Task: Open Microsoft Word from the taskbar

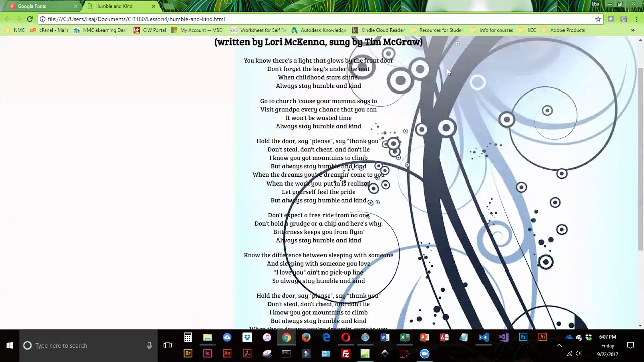Action: (x=385, y=337)
